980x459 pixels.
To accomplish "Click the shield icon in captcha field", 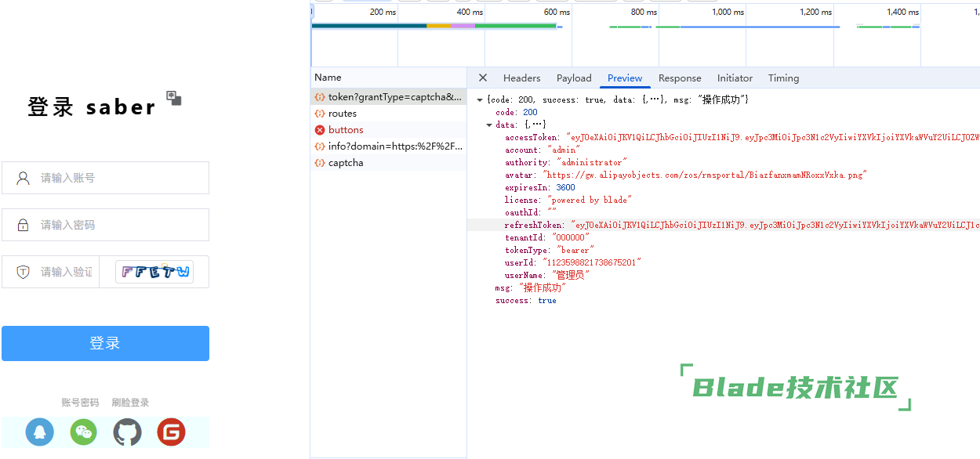I will click(x=23, y=272).
